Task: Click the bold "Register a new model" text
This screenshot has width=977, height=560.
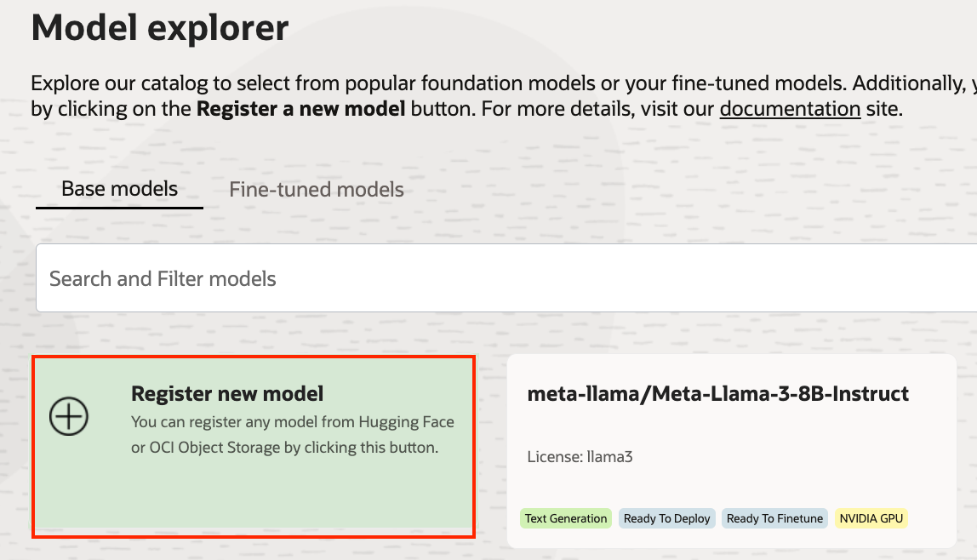Action: point(300,109)
